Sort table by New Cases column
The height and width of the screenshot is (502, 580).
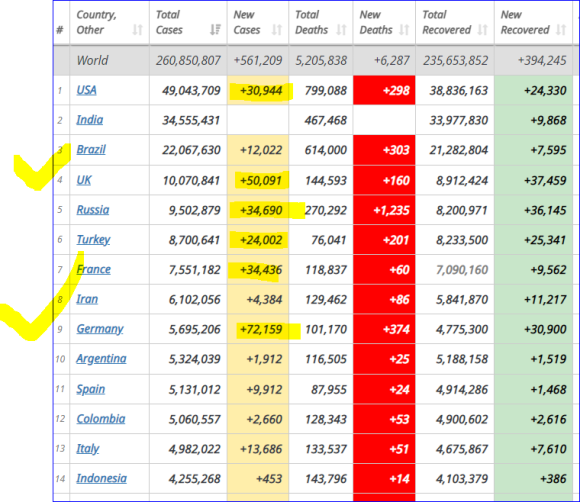277,30
